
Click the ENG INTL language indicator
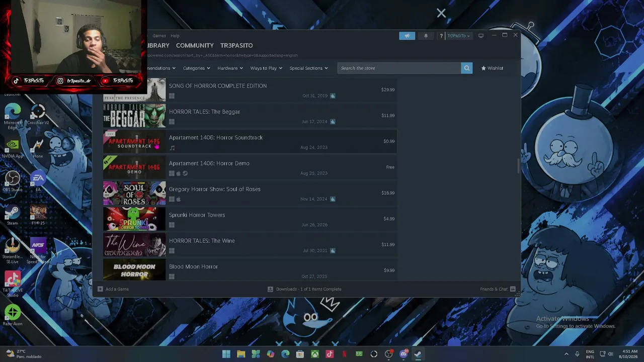click(x=590, y=354)
